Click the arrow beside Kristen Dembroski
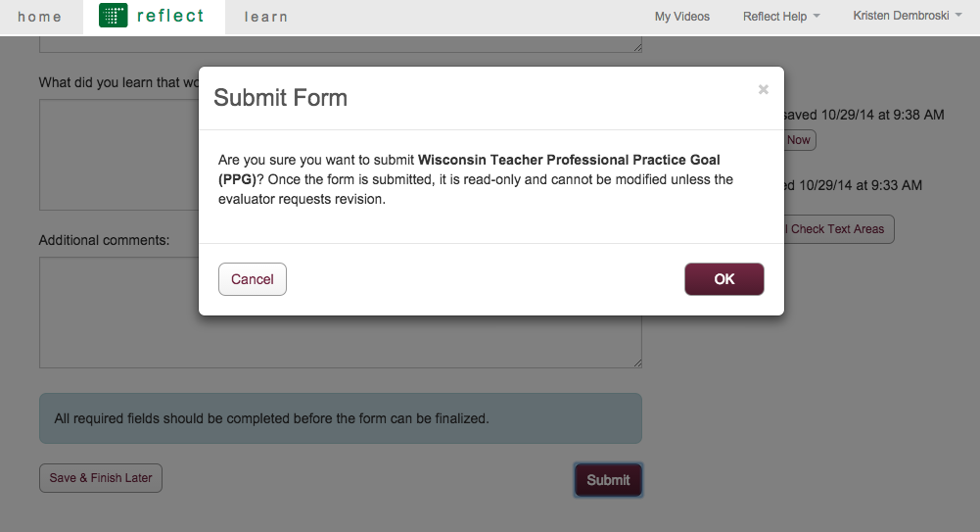Viewport: 980px width, 532px height. [x=958, y=15]
